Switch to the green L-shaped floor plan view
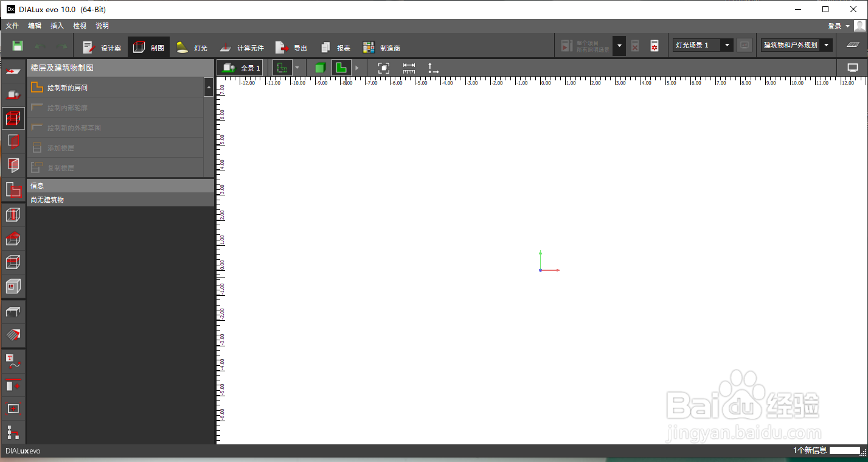This screenshot has width=868, height=462. (341, 68)
